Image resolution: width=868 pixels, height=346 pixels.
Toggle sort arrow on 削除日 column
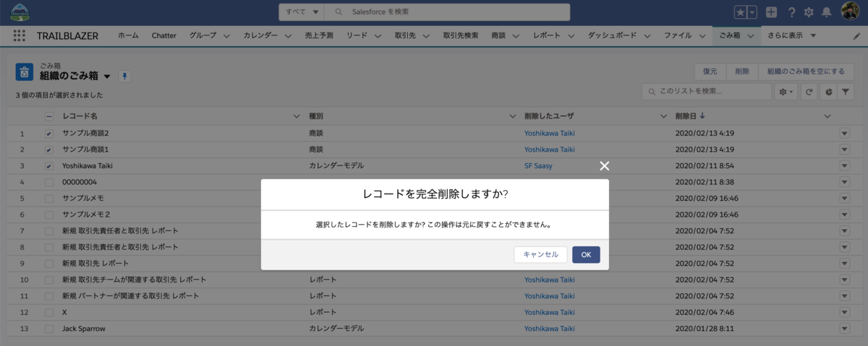pos(702,116)
